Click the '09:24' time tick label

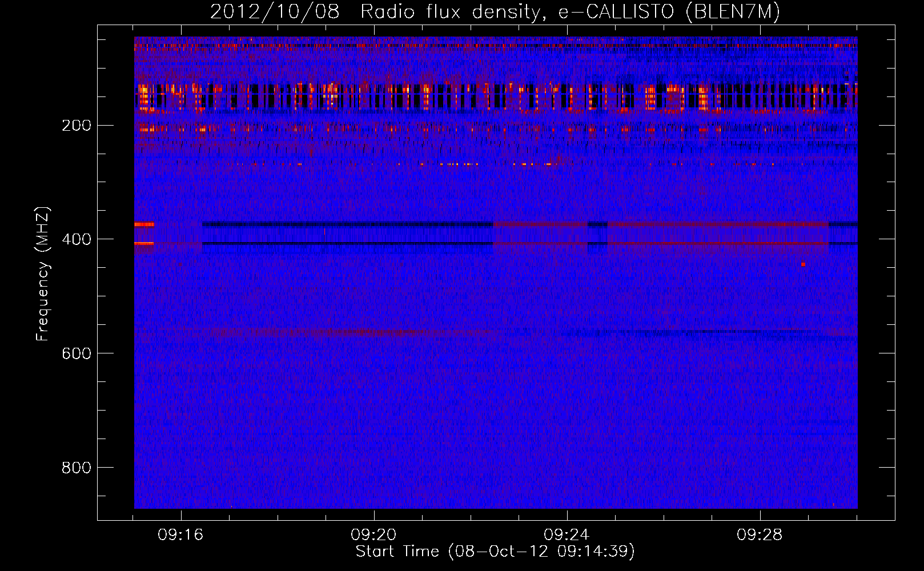567,535
